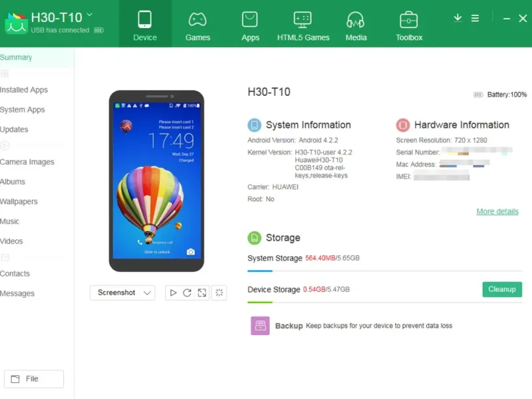Viewport: 532px width, 399px height.
Task: Refresh the phone screen preview
Action: (188, 293)
